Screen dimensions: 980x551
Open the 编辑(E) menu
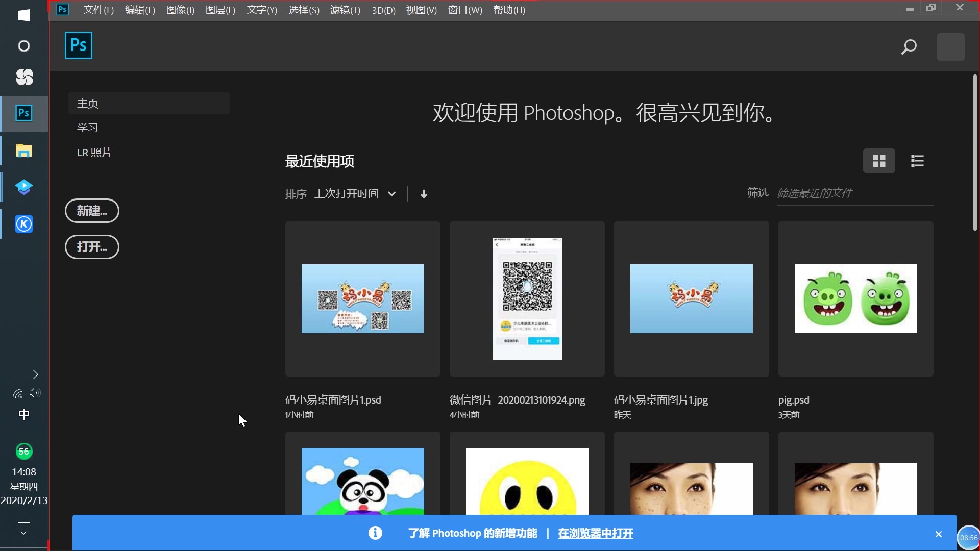[x=140, y=10]
